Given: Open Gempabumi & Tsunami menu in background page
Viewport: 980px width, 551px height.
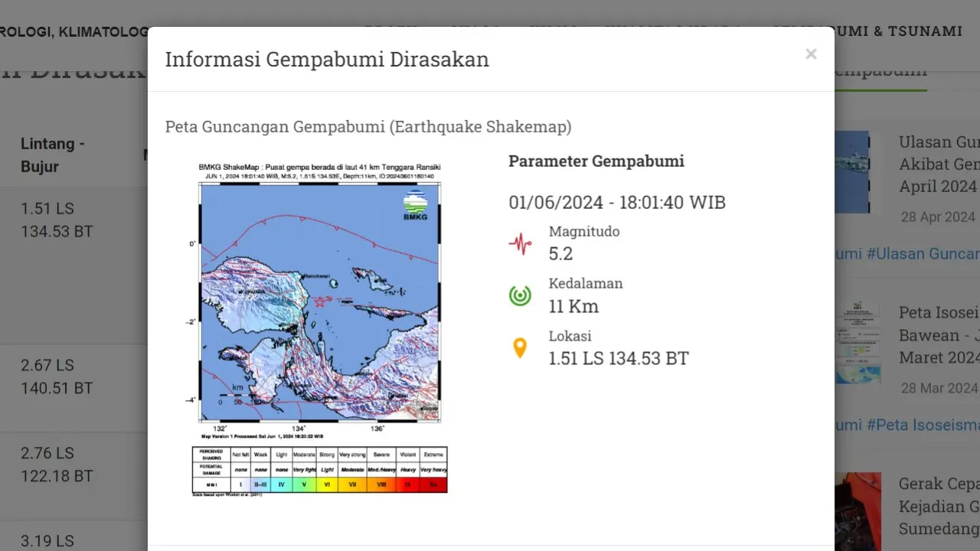Looking at the screenshot, I should point(867,31).
